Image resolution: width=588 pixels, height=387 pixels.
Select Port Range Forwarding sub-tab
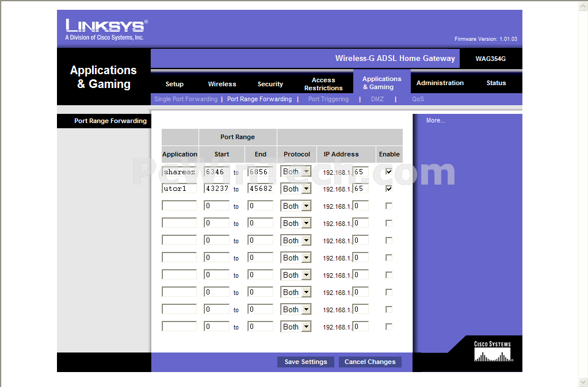pyautogui.click(x=259, y=99)
